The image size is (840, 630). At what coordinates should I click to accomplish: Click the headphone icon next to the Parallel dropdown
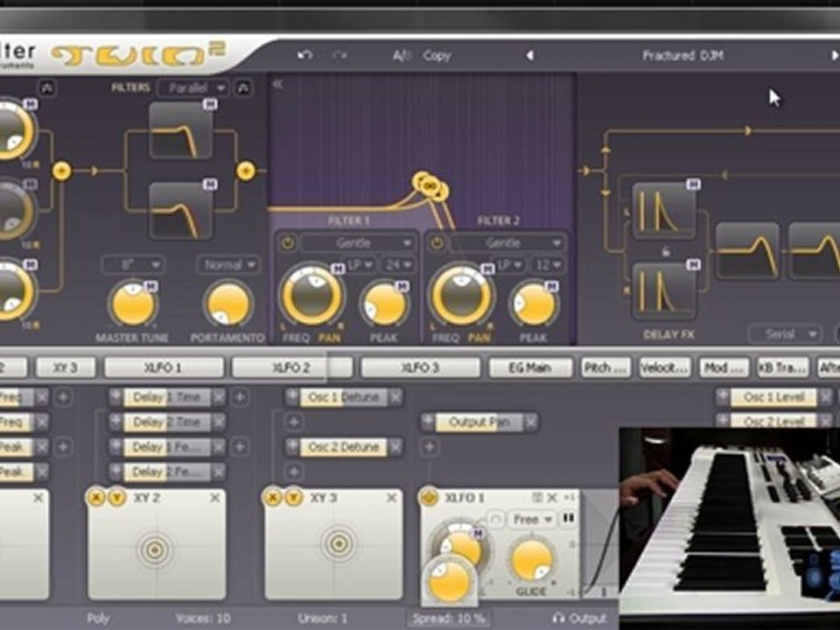point(243,88)
